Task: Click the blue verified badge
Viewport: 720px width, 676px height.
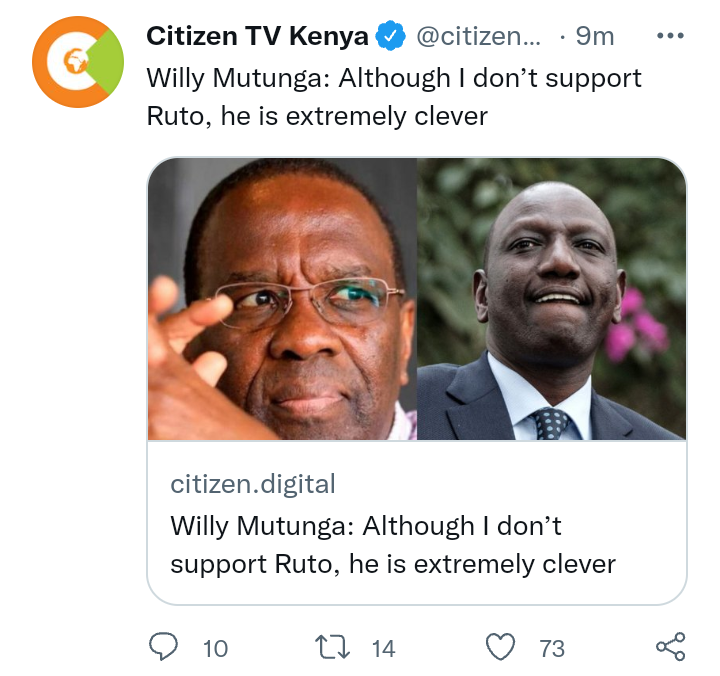Action: (390, 35)
